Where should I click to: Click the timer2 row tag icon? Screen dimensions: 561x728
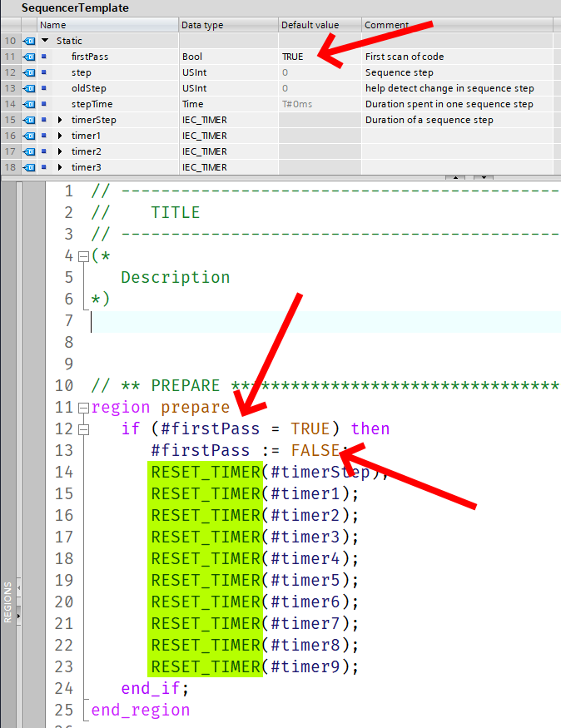[x=29, y=151]
